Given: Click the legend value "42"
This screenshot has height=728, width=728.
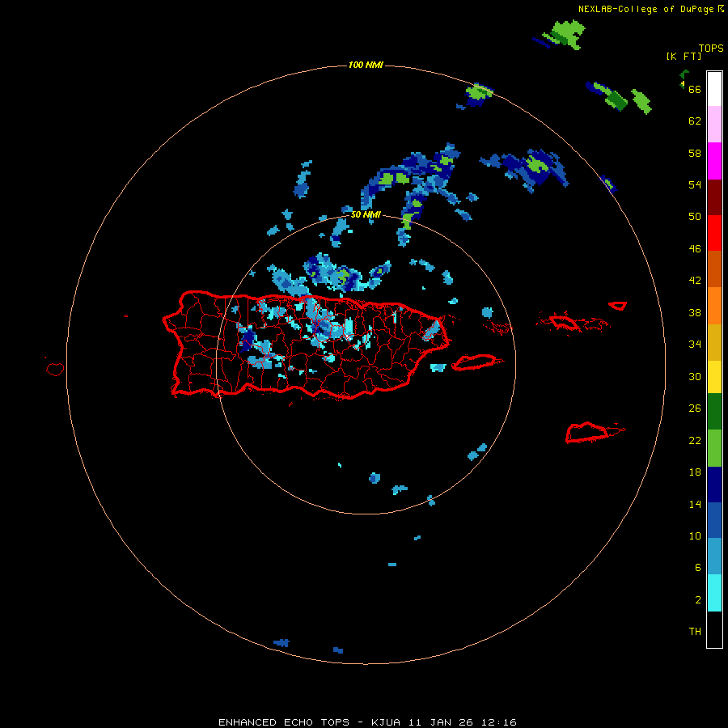Looking at the screenshot, I should pos(695,281).
